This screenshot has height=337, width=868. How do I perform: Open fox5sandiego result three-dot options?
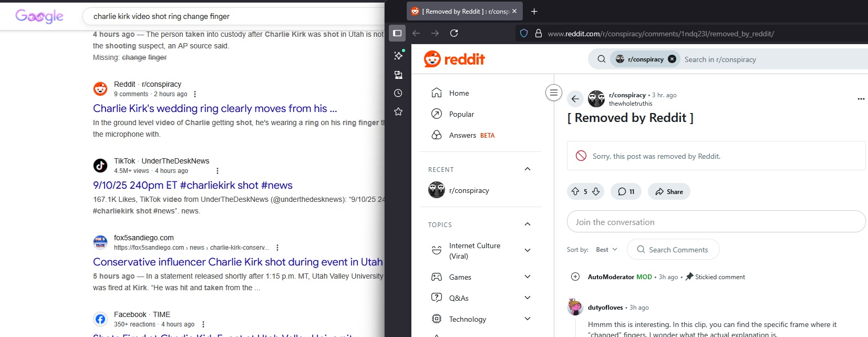[277, 248]
